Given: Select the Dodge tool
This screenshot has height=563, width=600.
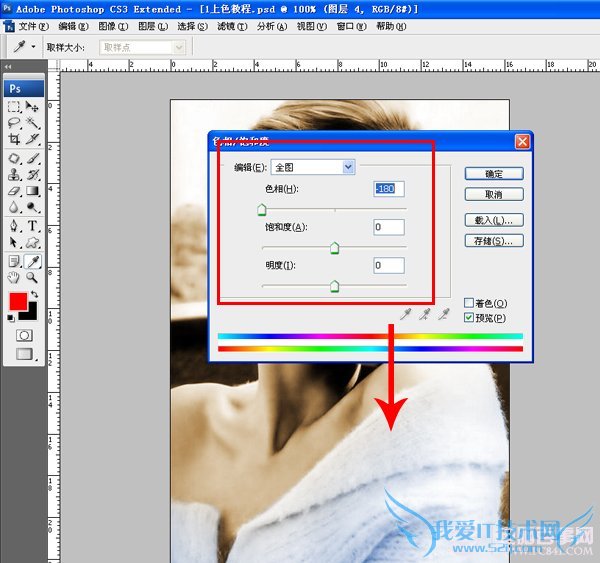Looking at the screenshot, I should 33,207.
